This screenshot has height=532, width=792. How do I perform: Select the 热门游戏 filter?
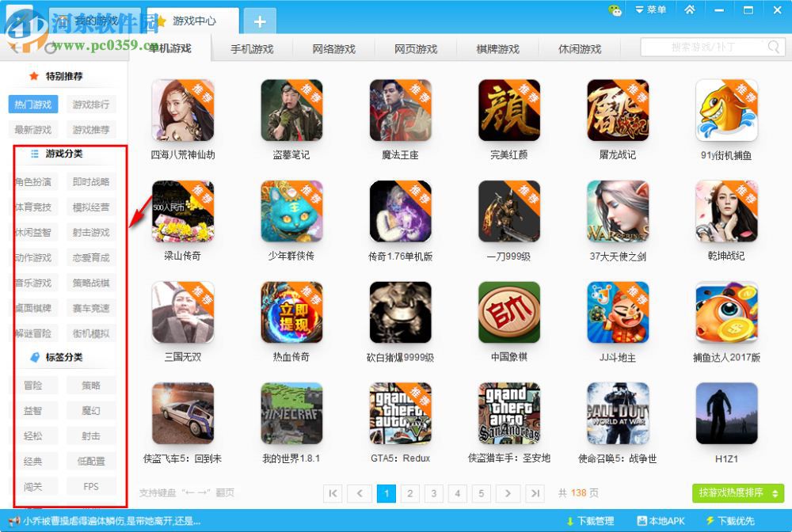32,104
